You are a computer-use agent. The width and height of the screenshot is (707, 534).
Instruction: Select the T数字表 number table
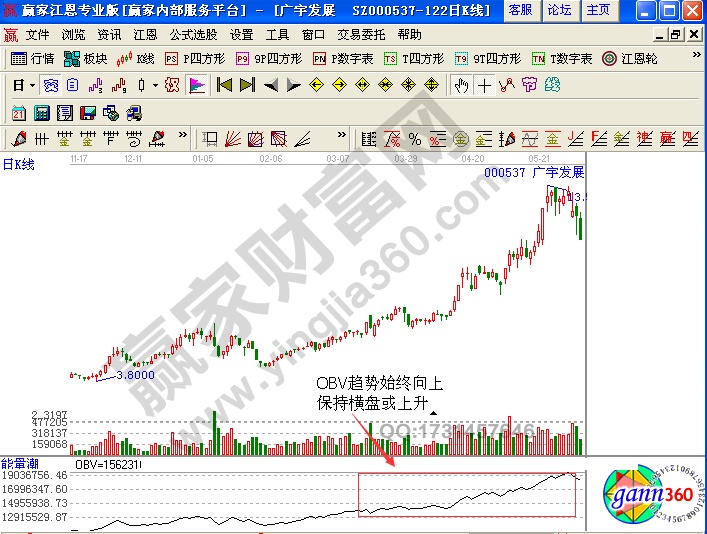(x=561, y=59)
